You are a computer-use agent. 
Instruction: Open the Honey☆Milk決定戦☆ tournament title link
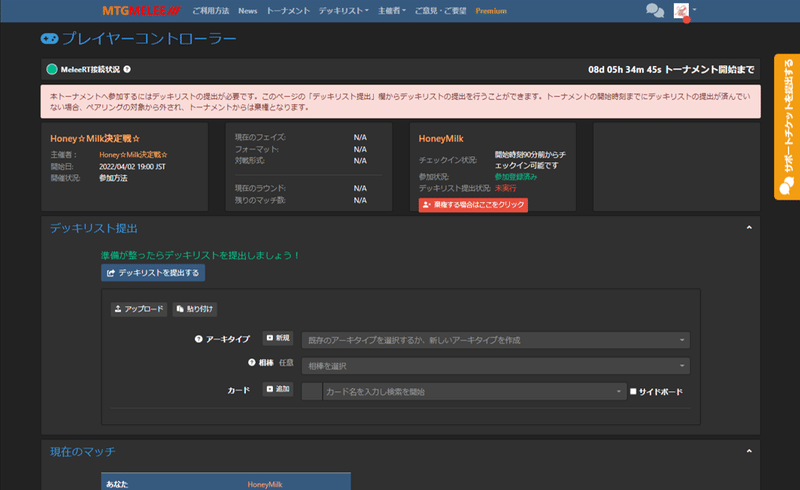point(95,138)
